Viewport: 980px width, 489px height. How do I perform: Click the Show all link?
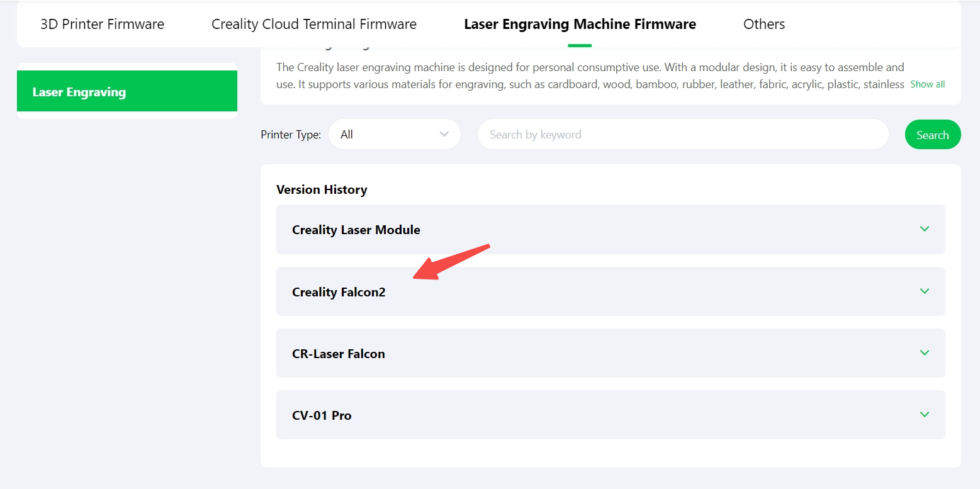click(927, 84)
